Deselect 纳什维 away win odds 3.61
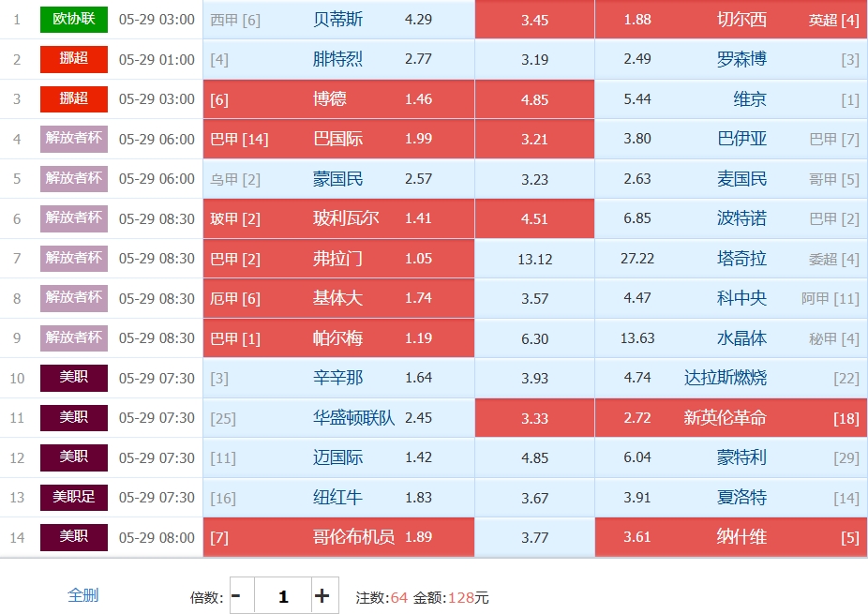The height and width of the screenshot is (614, 868). (731, 537)
